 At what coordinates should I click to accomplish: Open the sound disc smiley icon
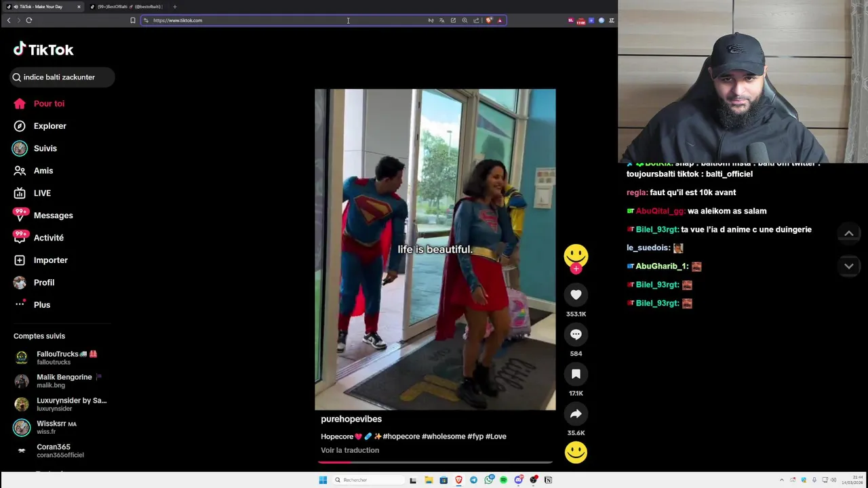576,452
